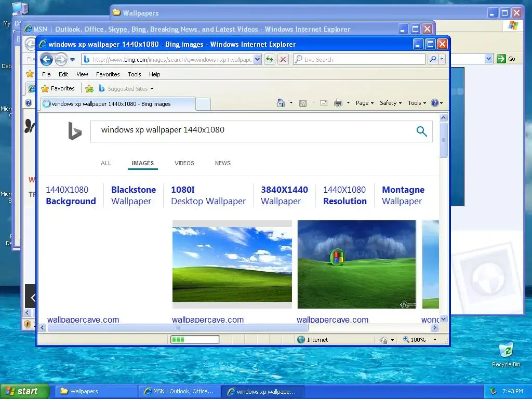Click the Bing logo
532x399 pixels.
[75, 131]
